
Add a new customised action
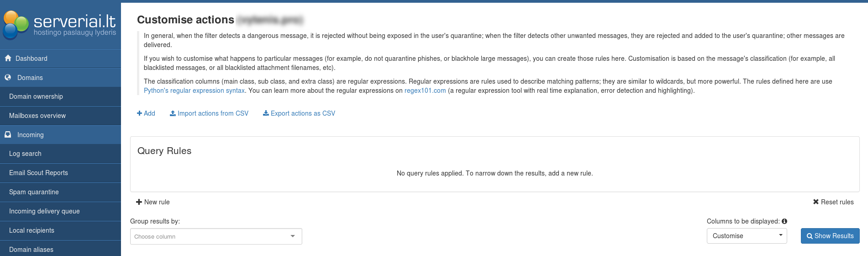tap(146, 113)
